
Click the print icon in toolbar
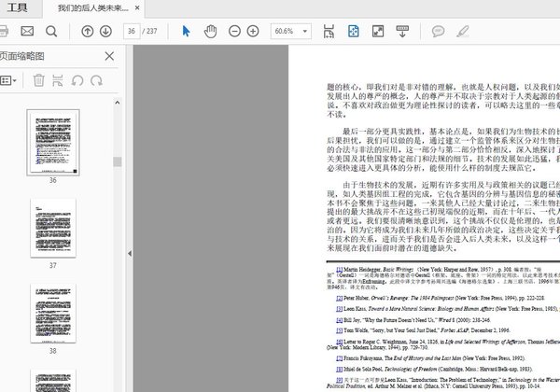(x=5, y=32)
